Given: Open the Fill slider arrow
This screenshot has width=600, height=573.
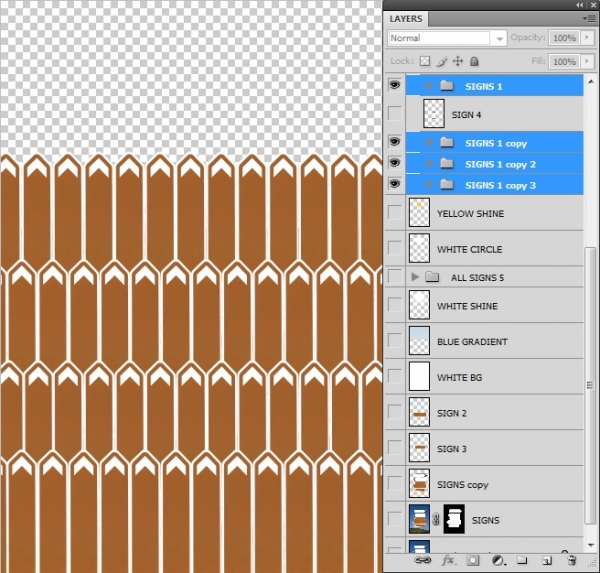Looking at the screenshot, I should click(587, 61).
